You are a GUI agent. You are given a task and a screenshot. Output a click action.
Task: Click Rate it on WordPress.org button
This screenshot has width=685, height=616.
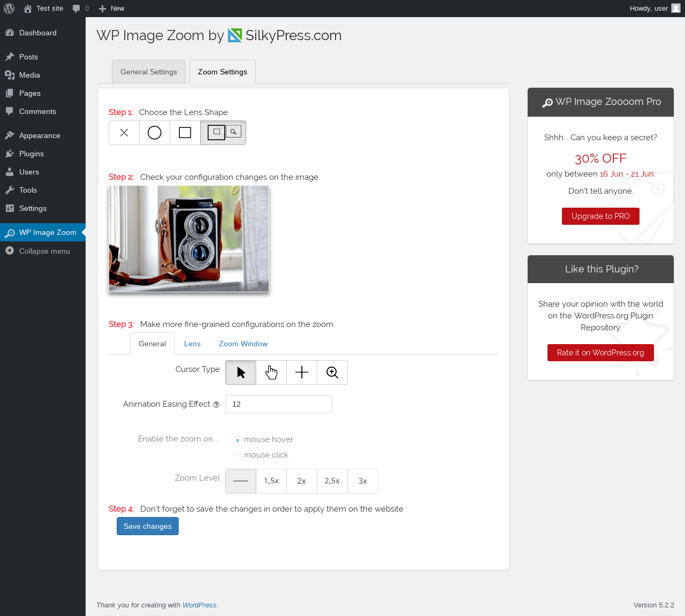point(600,353)
